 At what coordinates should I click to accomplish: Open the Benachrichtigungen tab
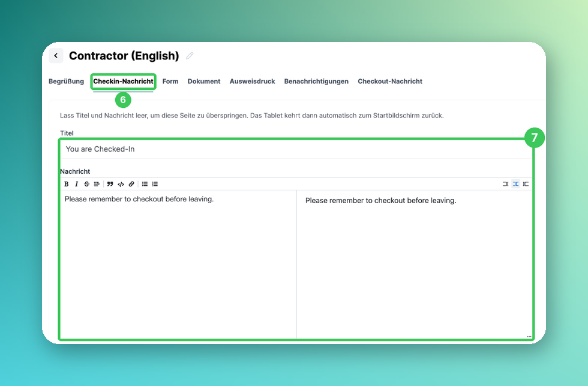[x=316, y=82]
